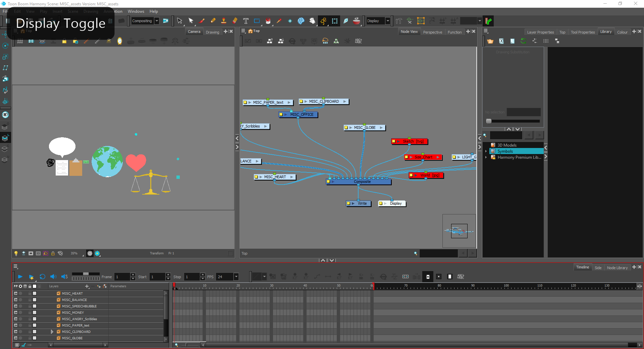Select the Hand grabber tool
The height and width of the screenshot is (349, 644).
312,21
